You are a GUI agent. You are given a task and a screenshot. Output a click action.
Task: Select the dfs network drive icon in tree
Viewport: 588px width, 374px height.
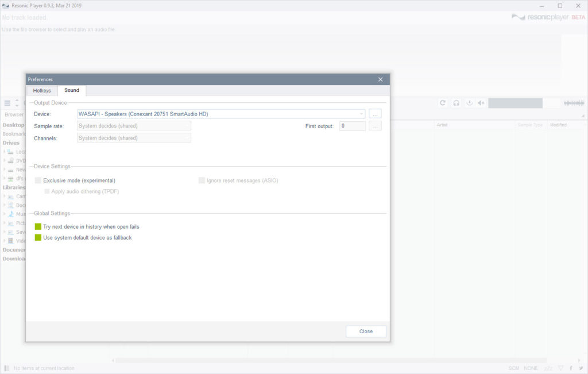(10, 179)
